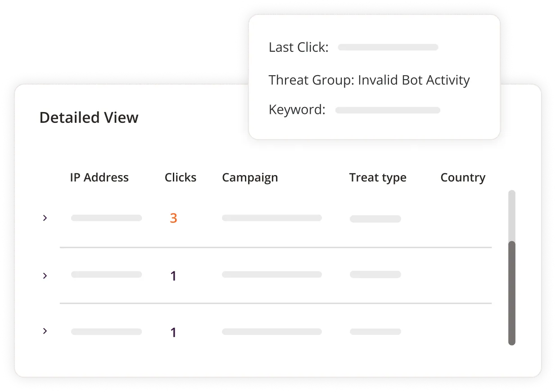Viewport: 556px width, 392px height.
Task: Click the Treat type column header
Action: [377, 178]
